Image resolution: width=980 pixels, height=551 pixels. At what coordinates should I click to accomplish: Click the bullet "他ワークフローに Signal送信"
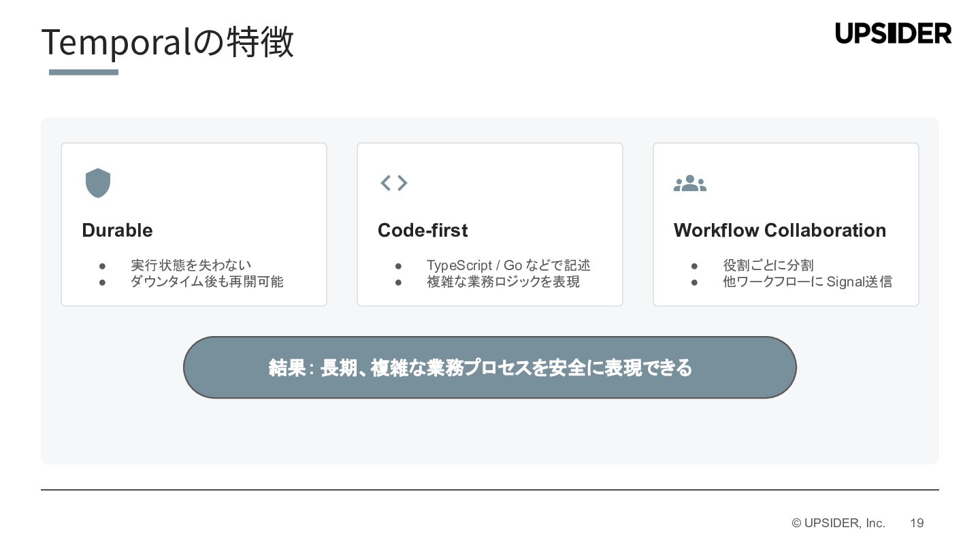(807, 282)
